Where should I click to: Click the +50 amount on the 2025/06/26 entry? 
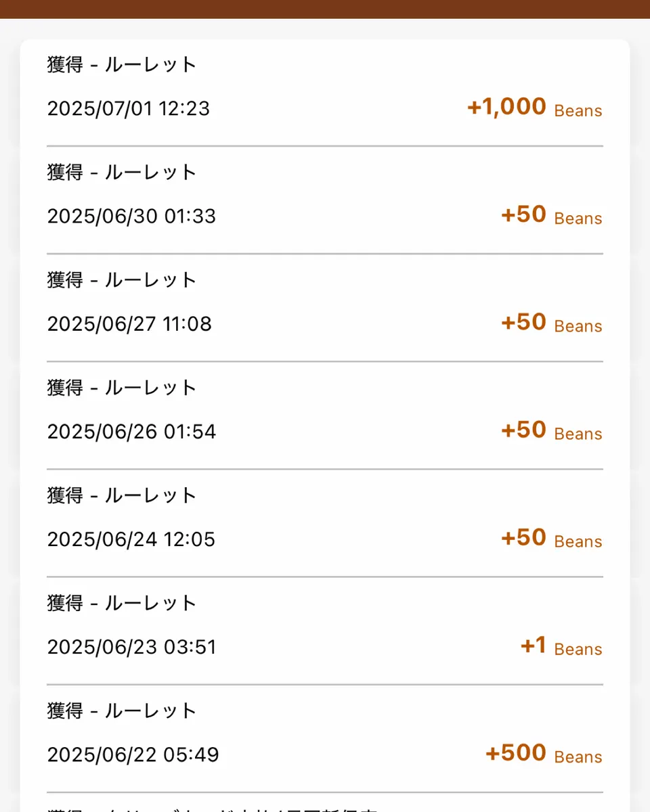pyautogui.click(x=523, y=430)
